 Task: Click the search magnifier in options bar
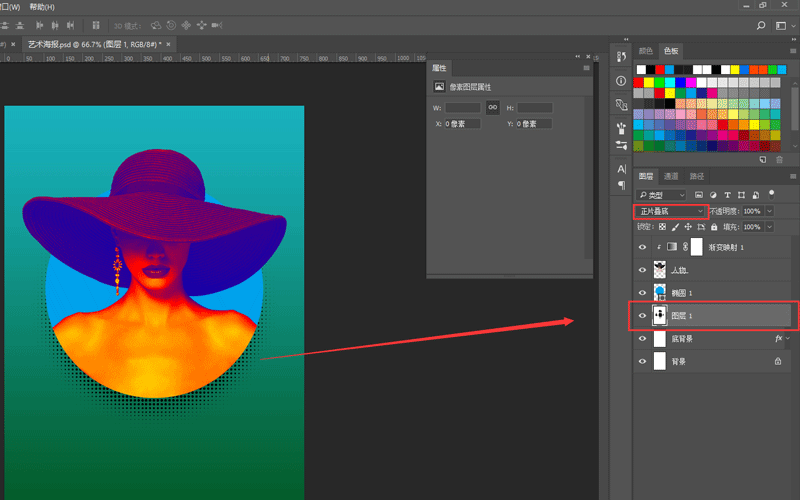[761, 25]
